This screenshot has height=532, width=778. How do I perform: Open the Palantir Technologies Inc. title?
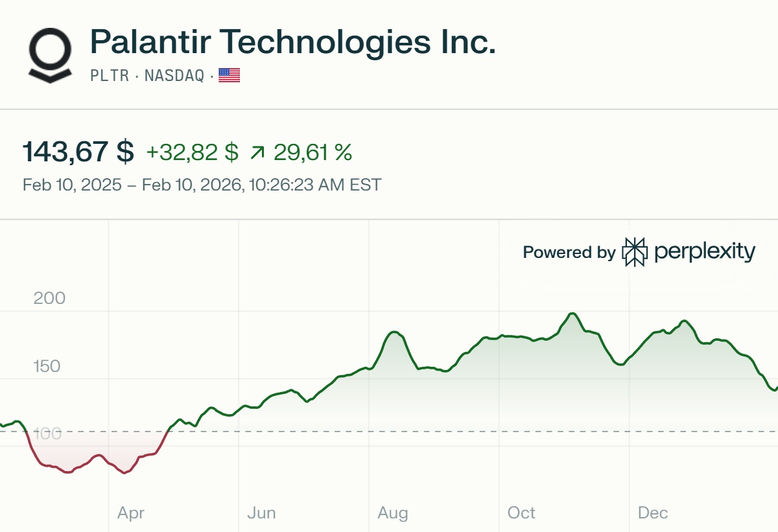[292, 41]
